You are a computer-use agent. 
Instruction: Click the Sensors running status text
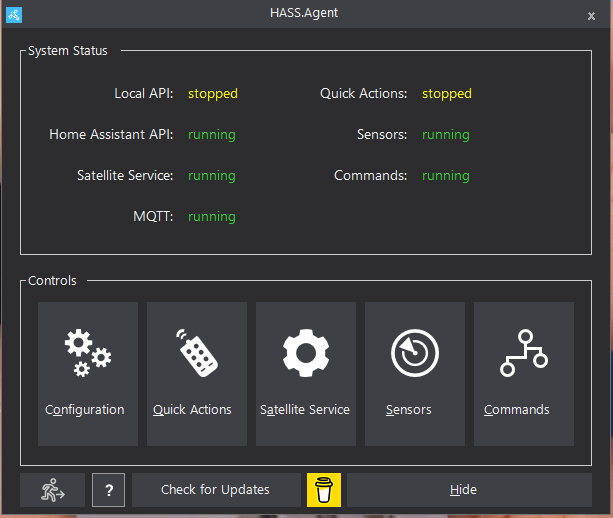(446, 135)
